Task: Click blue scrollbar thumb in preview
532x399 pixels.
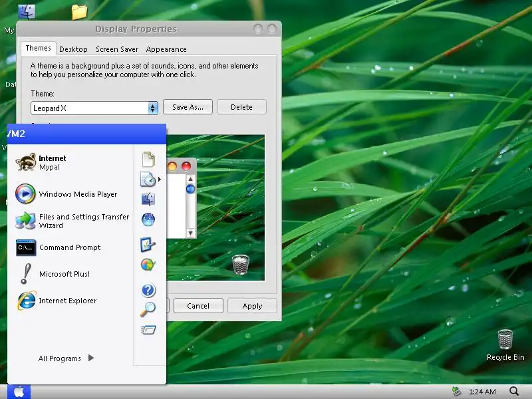Action: pos(190,189)
